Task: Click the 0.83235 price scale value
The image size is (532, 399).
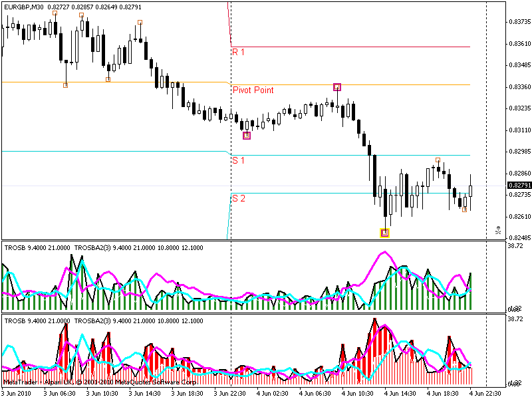Action: point(520,108)
